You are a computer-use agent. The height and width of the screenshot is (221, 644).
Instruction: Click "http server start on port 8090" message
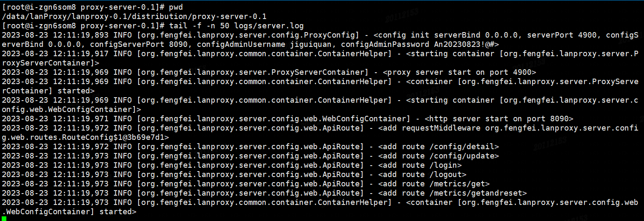click(x=499, y=119)
